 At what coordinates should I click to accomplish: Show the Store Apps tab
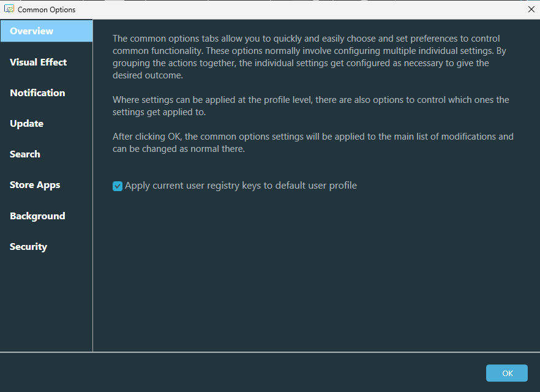pyautogui.click(x=35, y=185)
